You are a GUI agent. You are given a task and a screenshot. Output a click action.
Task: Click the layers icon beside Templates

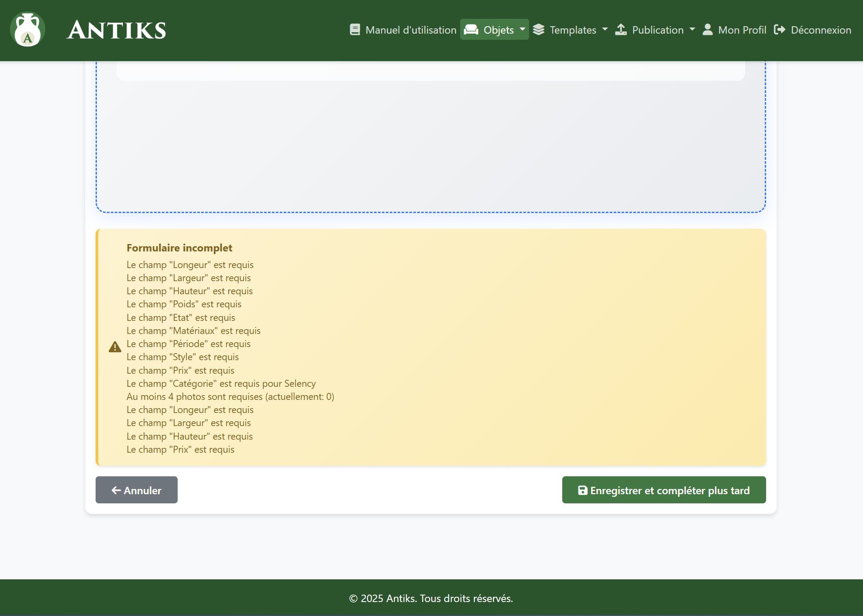pyautogui.click(x=539, y=30)
